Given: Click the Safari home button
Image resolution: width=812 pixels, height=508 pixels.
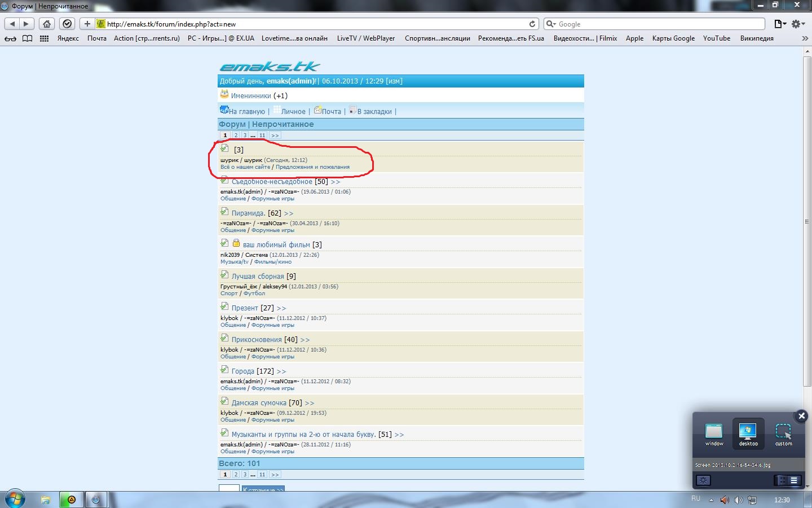Looking at the screenshot, I should pyautogui.click(x=47, y=24).
